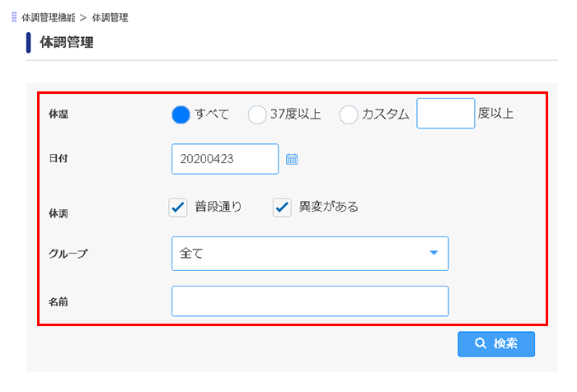This screenshot has height=392, width=577.
Task: Click the 名前 name text field
Action: tap(310, 301)
